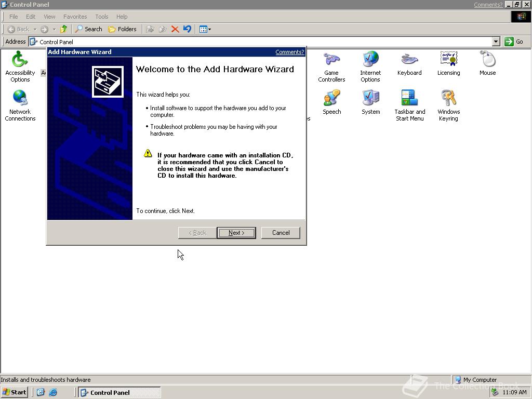Open Taskbar and Start Menu applet
This screenshot has width=532, height=399.
click(x=409, y=105)
